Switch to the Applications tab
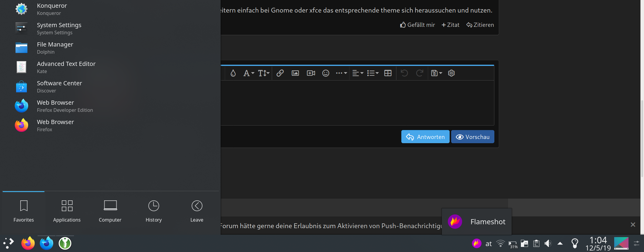Screen dimensions: 644x252 [x=67, y=211]
